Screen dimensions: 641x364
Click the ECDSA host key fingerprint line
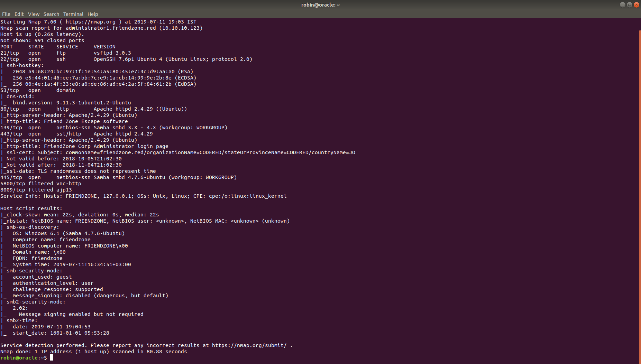(104, 78)
